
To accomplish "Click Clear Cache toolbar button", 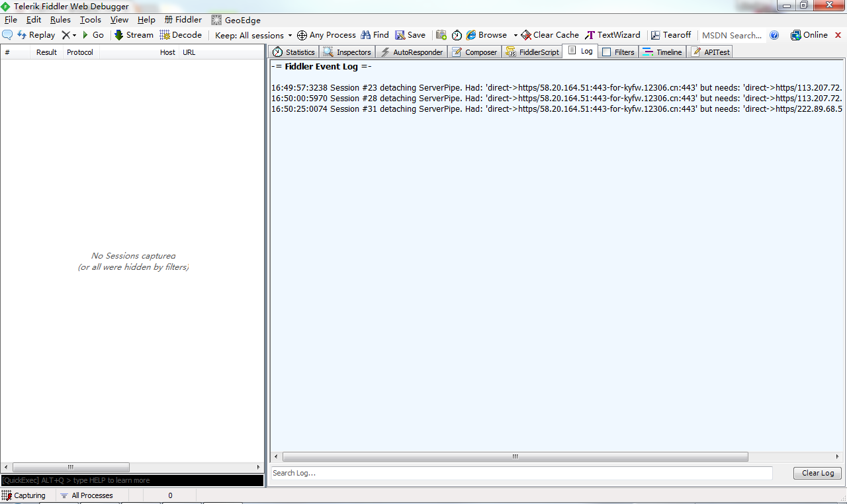I will click(550, 35).
